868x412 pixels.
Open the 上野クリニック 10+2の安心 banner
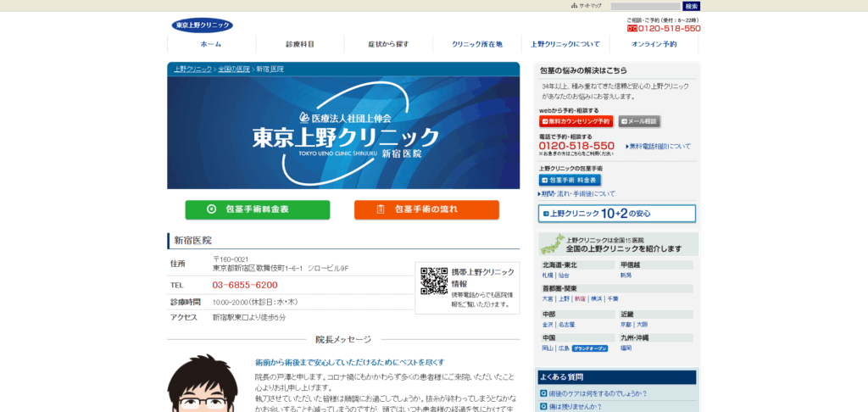pyautogui.click(x=617, y=213)
